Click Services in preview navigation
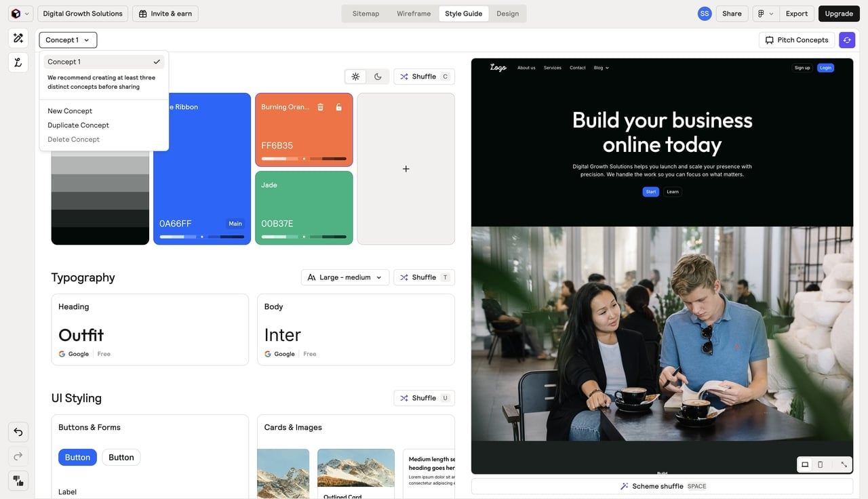This screenshot has width=868, height=499. [x=553, y=68]
